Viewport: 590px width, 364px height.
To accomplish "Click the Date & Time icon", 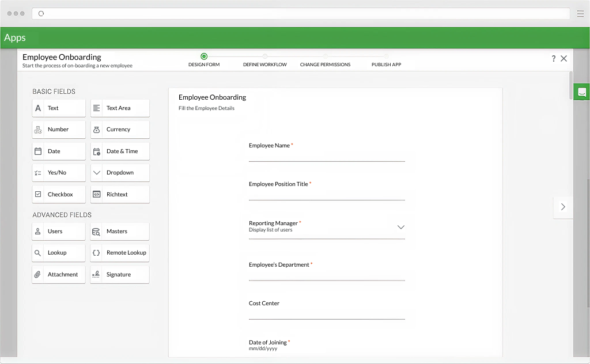I will pyautogui.click(x=96, y=151).
